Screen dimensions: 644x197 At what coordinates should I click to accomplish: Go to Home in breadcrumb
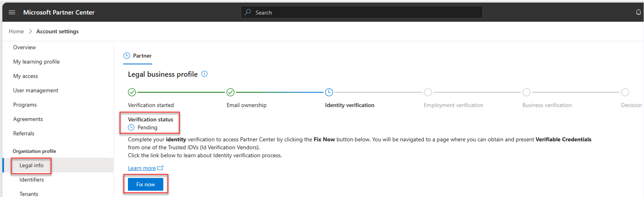(16, 31)
